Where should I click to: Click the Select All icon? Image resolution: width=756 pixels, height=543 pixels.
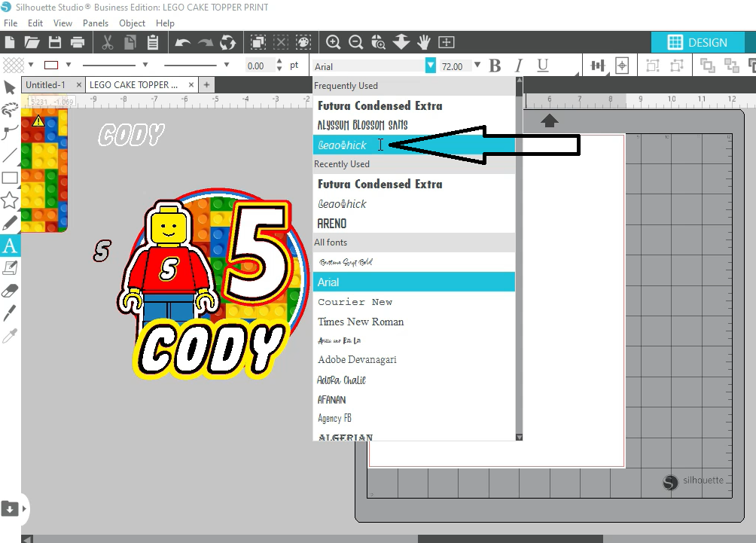258,42
